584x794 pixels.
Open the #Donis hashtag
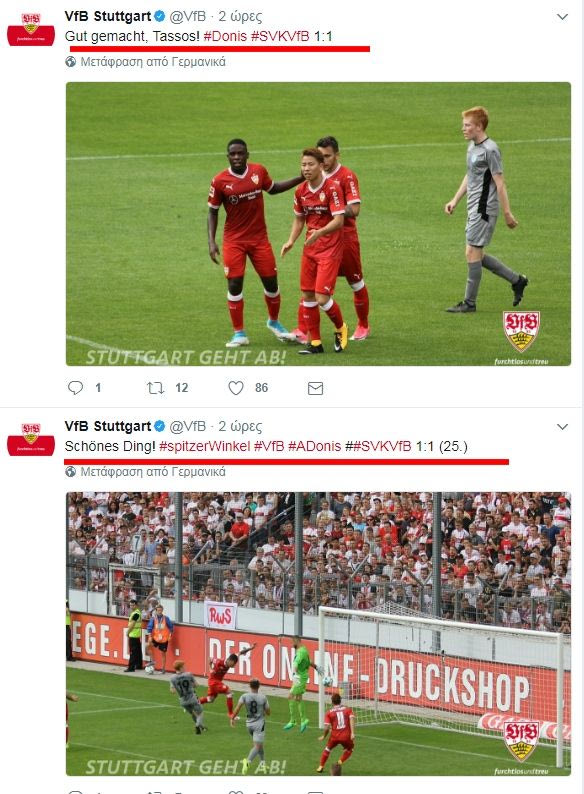pos(225,36)
